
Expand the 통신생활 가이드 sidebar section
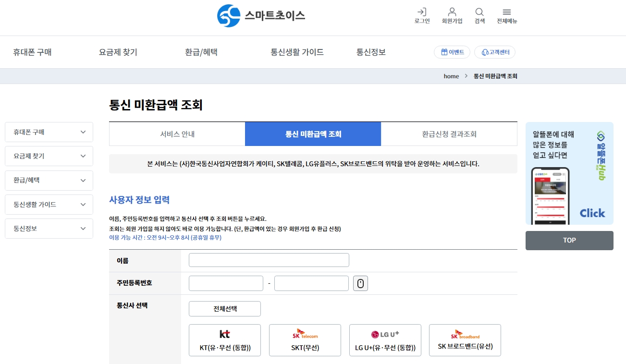click(x=49, y=204)
